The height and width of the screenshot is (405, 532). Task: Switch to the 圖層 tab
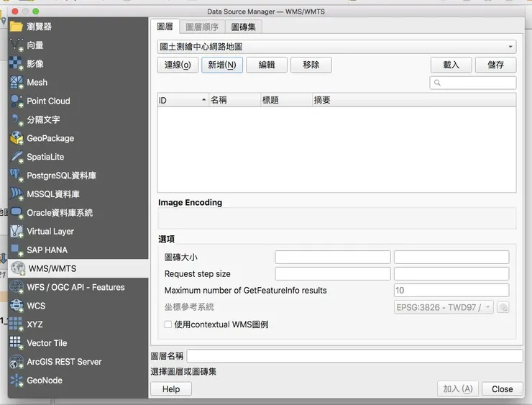click(x=165, y=27)
